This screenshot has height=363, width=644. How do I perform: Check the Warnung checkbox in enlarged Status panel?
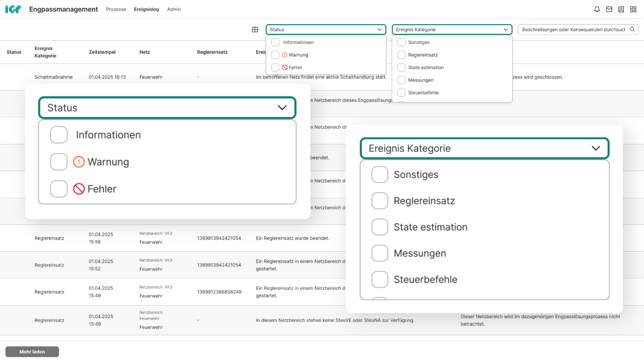pyautogui.click(x=59, y=162)
